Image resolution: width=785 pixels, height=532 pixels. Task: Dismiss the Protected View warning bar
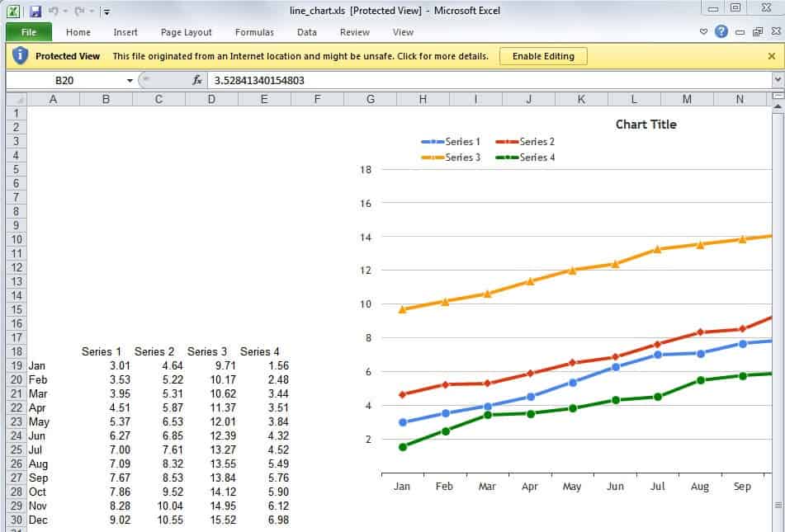tap(774, 55)
